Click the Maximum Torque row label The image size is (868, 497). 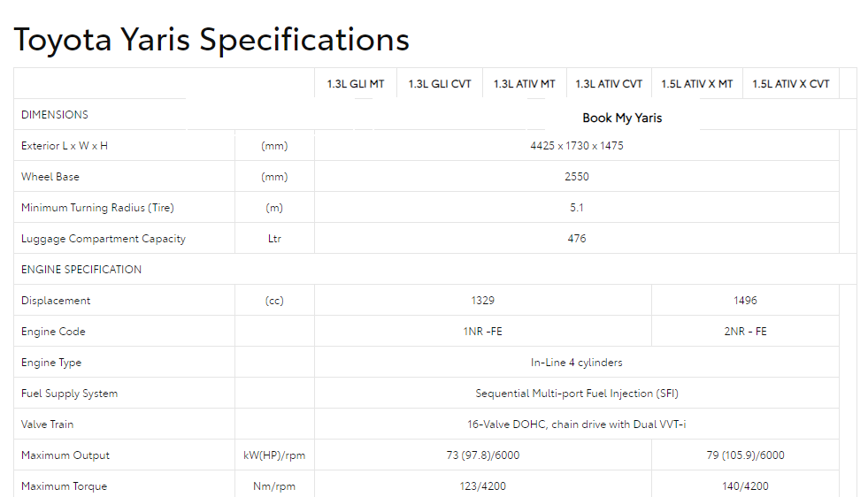coord(65,486)
